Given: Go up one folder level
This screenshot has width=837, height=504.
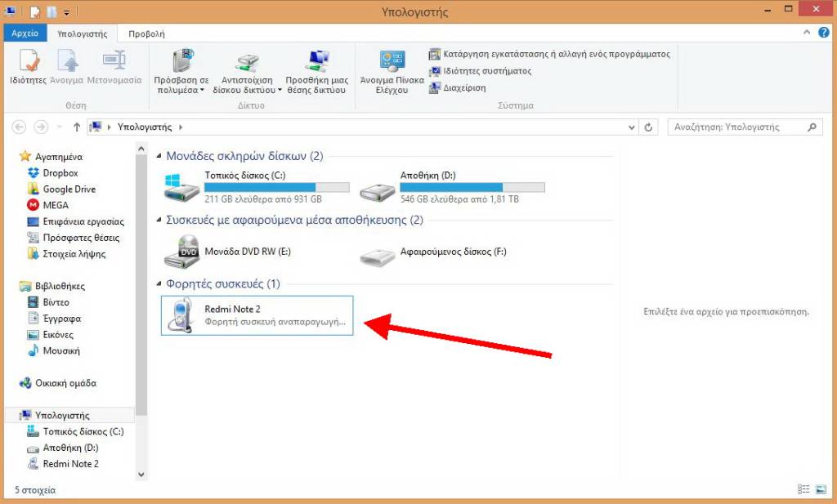Looking at the screenshot, I should [x=76, y=127].
